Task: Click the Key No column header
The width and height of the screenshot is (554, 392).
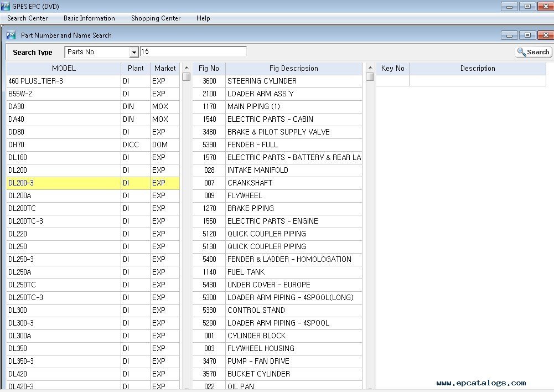Action: coord(393,69)
